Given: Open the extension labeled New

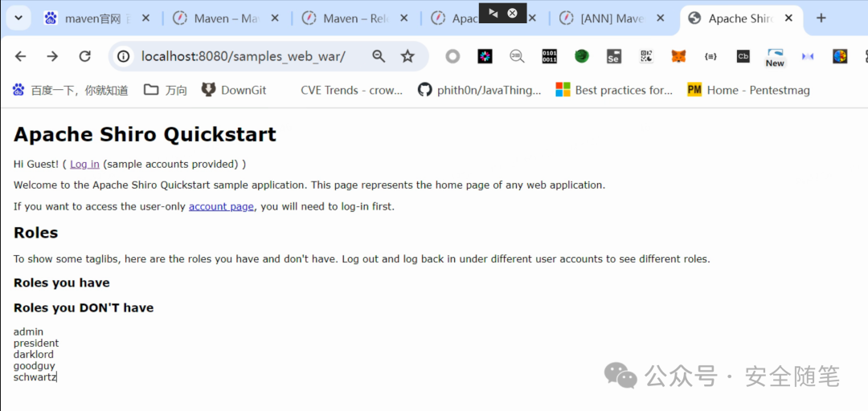Looking at the screenshot, I should (x=775, y=58).
